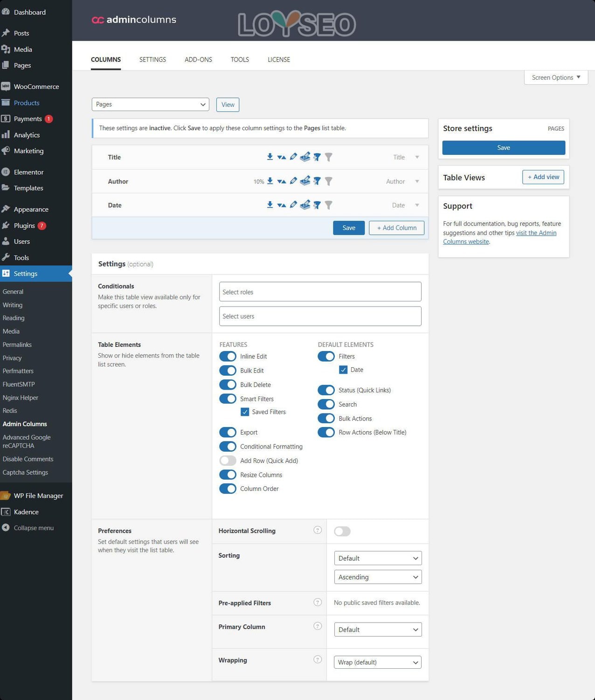
Task: Toggle the Bulk Edit feature
Action: (x=228, y=371)
